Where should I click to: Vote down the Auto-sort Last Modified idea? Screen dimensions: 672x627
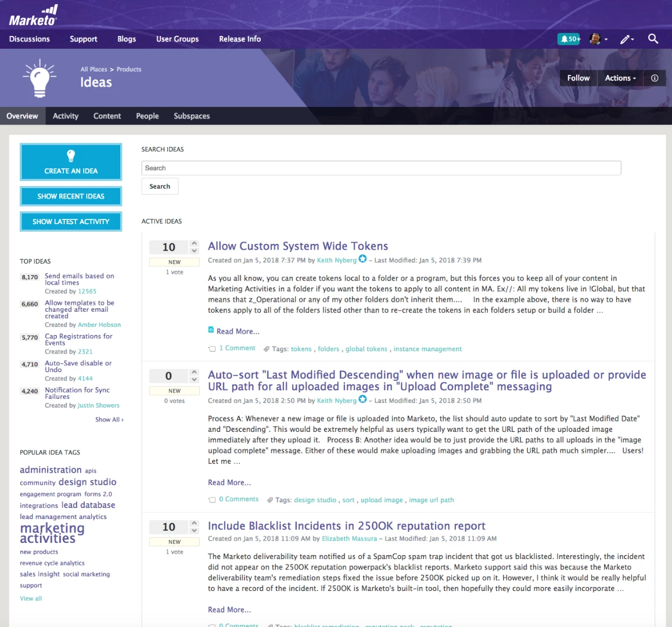click(194, 380)
